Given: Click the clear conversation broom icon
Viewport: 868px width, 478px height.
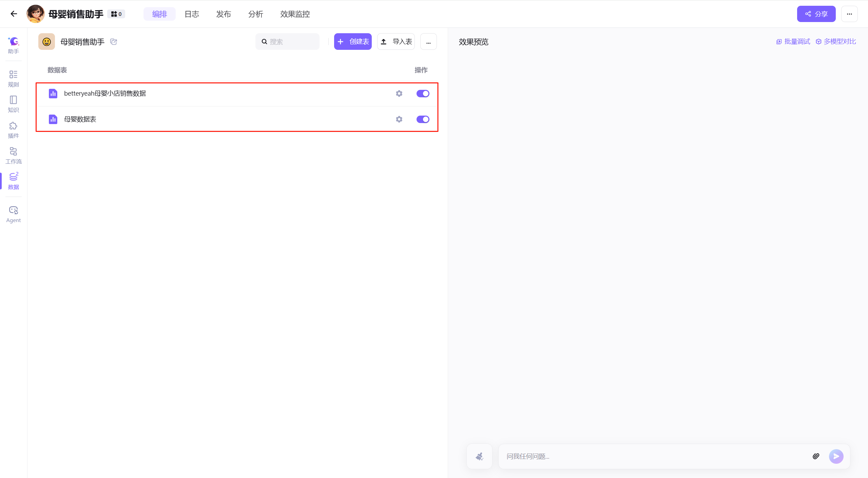Looking at the screenshot, I should (x=479, y=456).
